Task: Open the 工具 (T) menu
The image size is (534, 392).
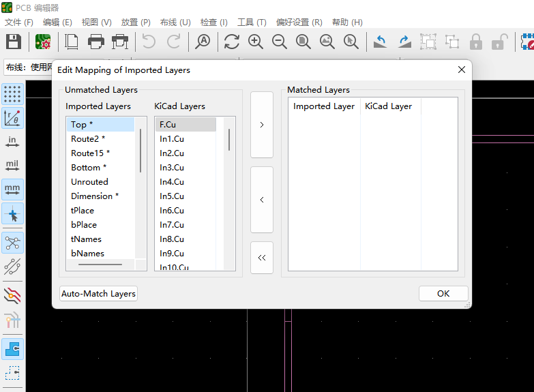Action: [252, 22]
